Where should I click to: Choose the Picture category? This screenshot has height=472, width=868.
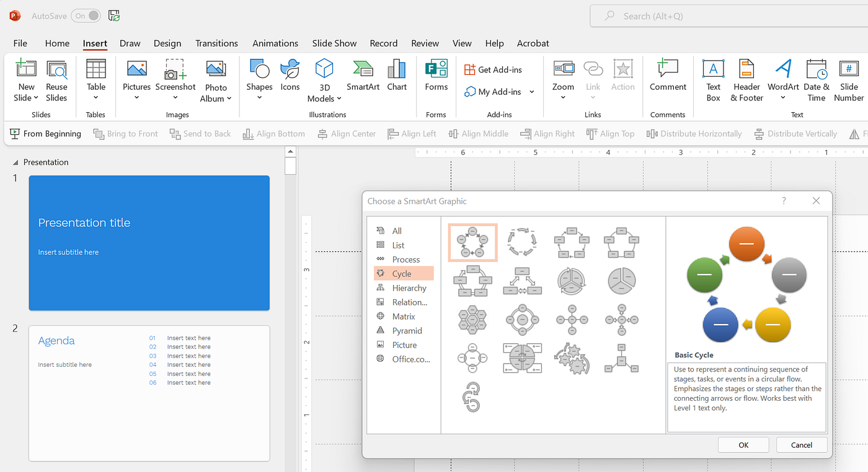[404, 344]
